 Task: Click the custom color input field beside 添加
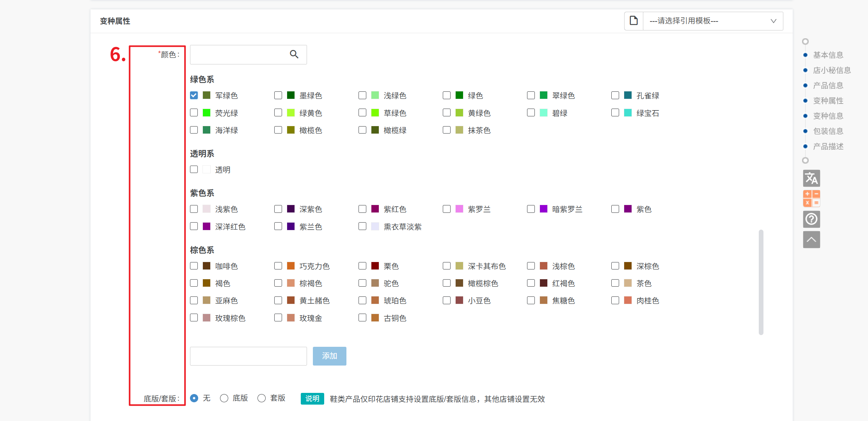point(249,356)
